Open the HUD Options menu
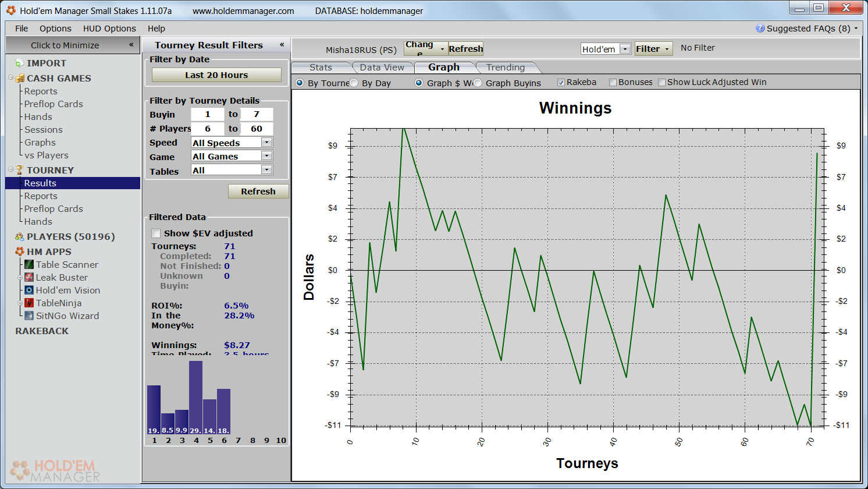This screenshot has width=868, height=489. [x=109, y=29]
